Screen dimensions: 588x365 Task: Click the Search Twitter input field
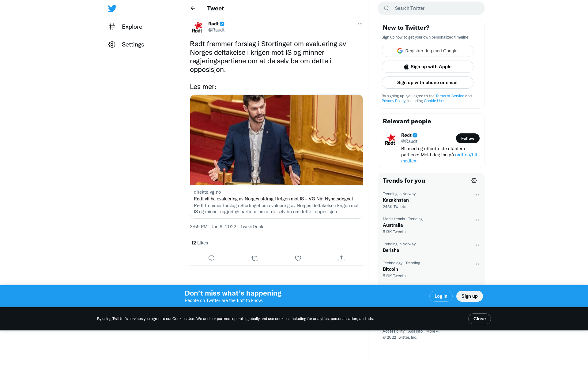point(431,8)
